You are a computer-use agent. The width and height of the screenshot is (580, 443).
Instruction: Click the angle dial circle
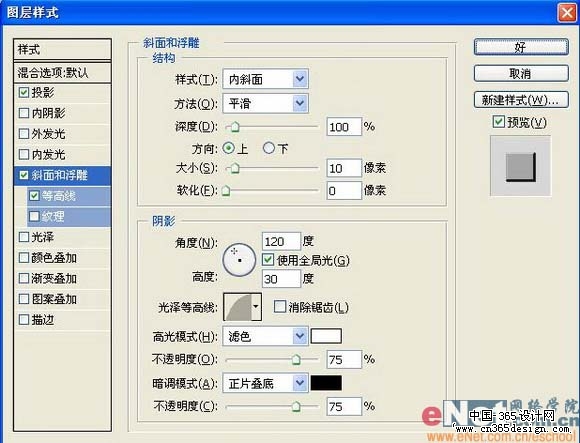(x=239, y=260)
